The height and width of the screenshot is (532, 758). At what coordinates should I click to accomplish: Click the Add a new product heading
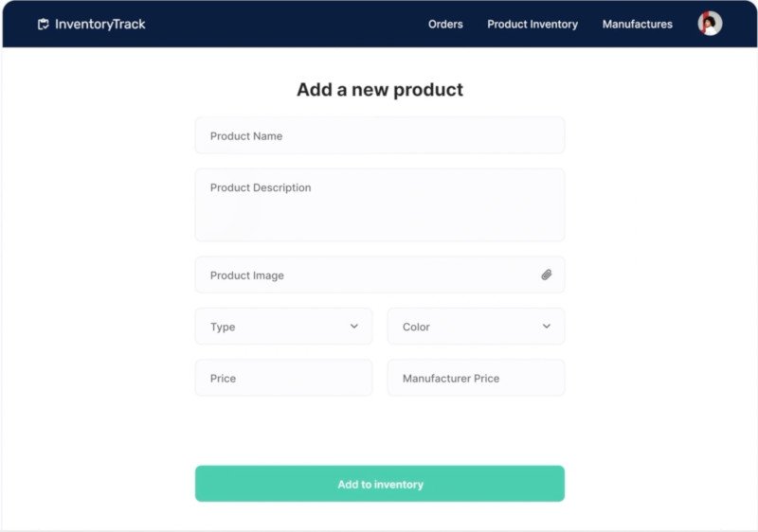[380, 90]
